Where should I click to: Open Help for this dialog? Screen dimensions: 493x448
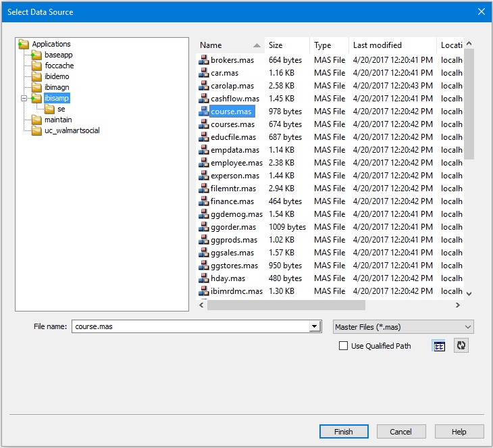[459, 432]
